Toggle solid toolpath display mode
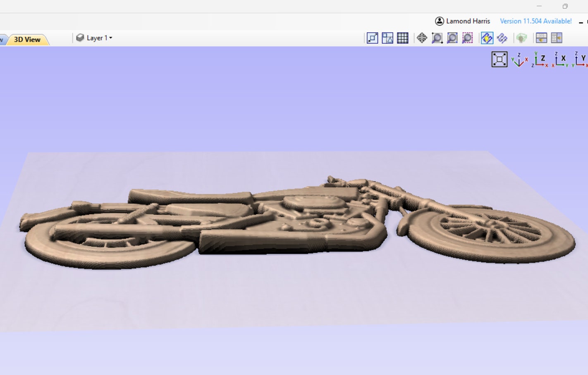 point(503,38)
